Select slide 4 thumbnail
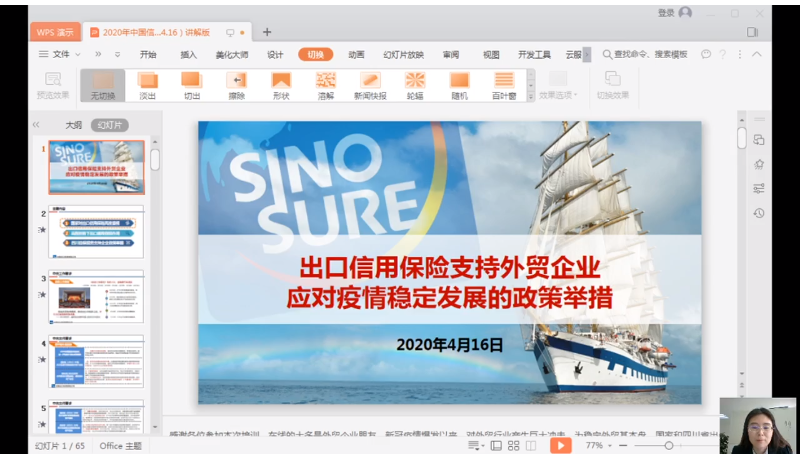The image size is (805, 454). coord(97,362)
